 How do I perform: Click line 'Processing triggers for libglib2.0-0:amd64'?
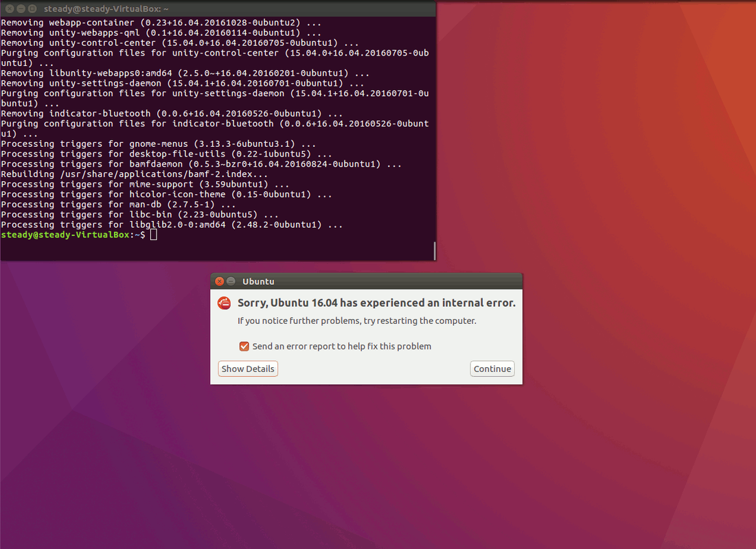point(172,225)
